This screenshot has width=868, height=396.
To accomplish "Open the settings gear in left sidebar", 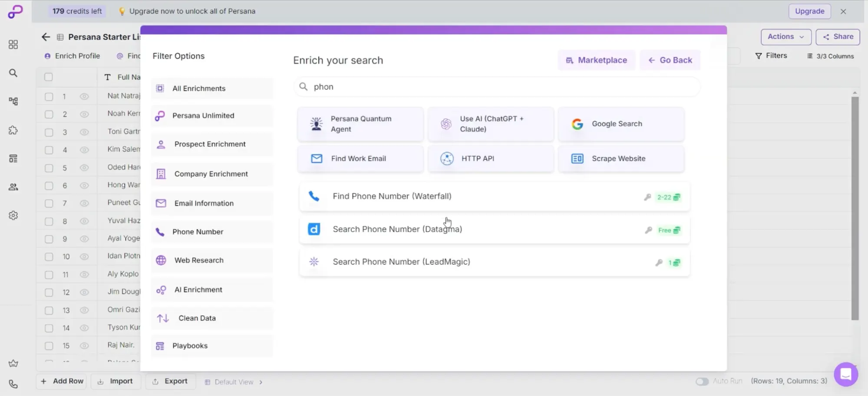I will click(x=13, y=216).
